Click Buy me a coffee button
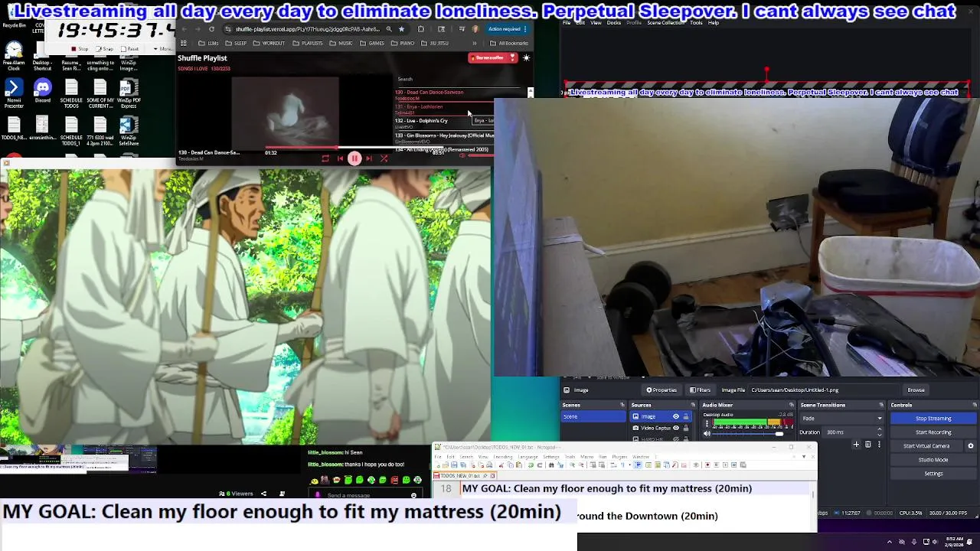 click(x=492, y=58)
